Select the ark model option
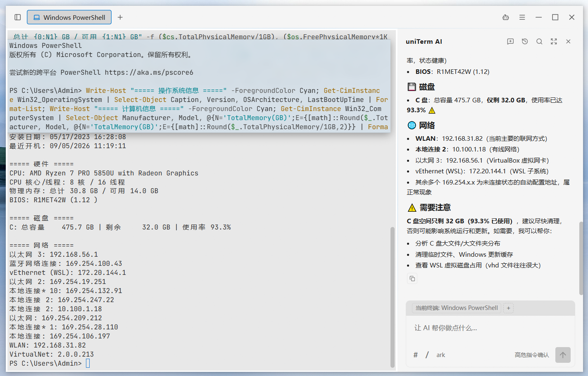Viewport: 588px width, 376px height. pos(441,355)
